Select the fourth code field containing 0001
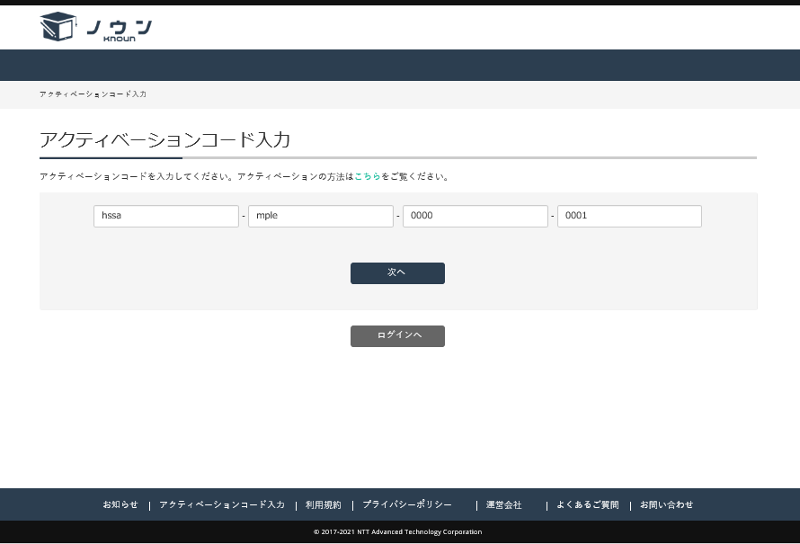The image size is (800, 544). [629, 216]
